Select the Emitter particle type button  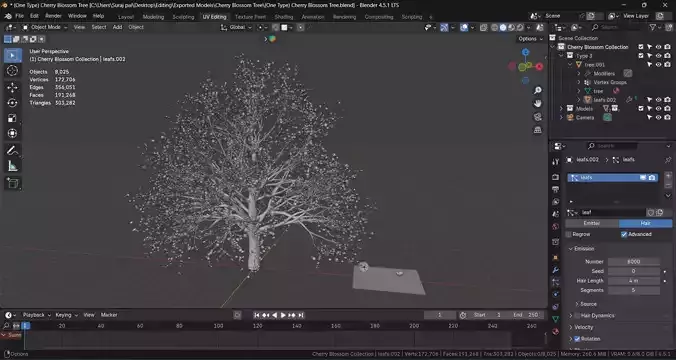[x=592, y=223]
